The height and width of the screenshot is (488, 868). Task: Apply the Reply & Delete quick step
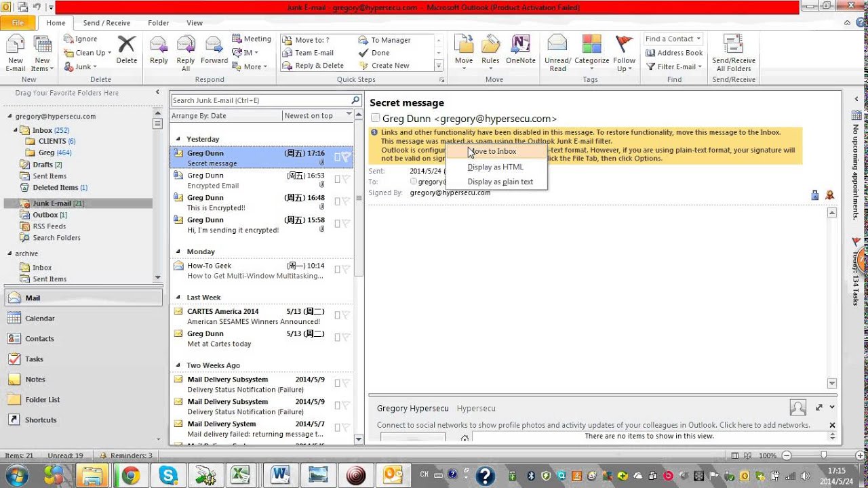point(313,66)
